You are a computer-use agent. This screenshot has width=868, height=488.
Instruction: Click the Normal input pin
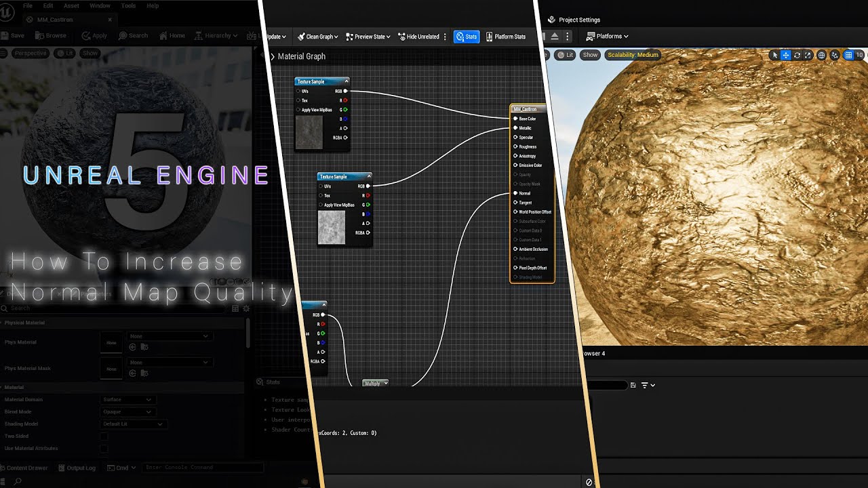[515, 193]
